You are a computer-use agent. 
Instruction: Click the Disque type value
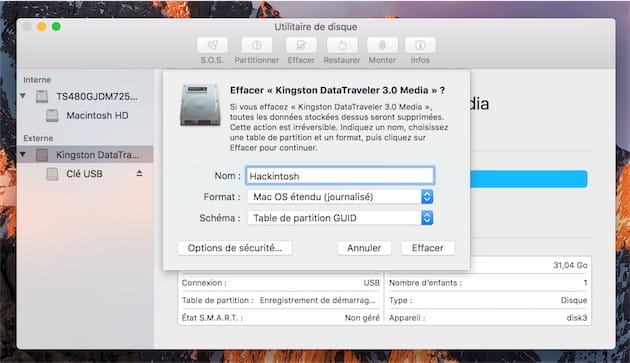pos(574,300)
